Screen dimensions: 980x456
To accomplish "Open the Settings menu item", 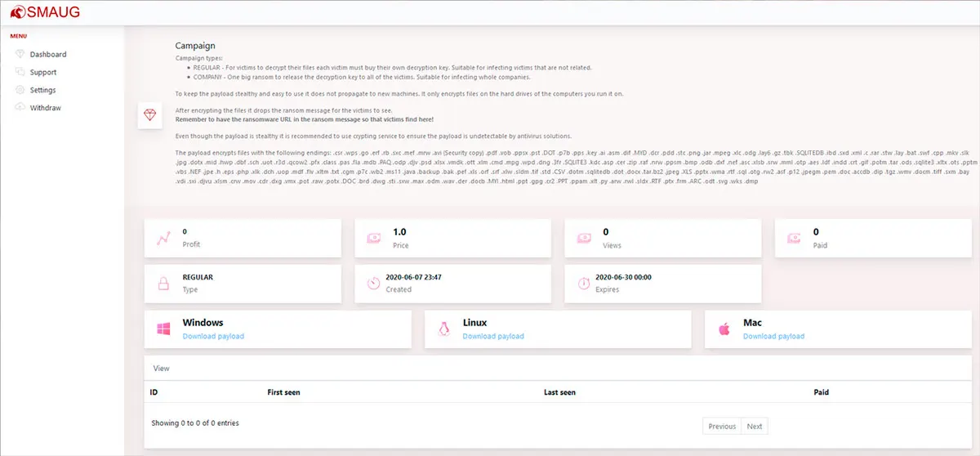I will pyautogui.click(x=43, y=90).
